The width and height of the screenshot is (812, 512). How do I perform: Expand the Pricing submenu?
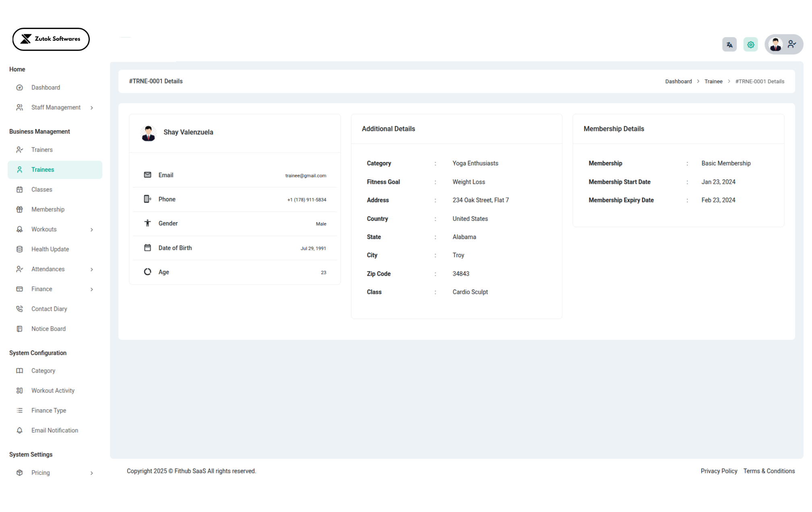click(x=92, y=473)
